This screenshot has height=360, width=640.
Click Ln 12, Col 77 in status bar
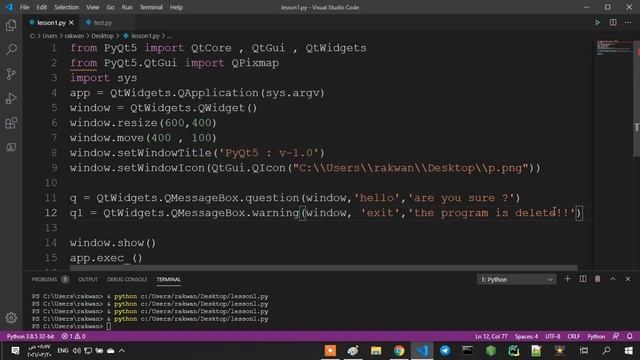point(491,336)
